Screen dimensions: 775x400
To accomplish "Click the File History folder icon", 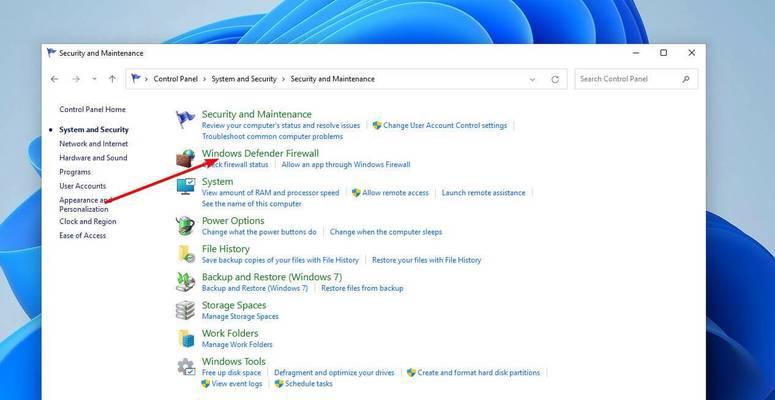I will (186, 254).
